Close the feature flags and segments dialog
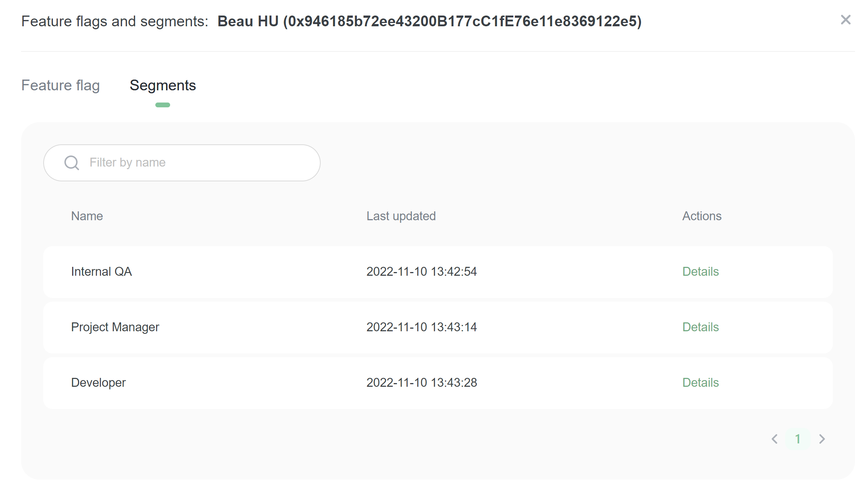 pyautogui.click(x=845, y=20)
